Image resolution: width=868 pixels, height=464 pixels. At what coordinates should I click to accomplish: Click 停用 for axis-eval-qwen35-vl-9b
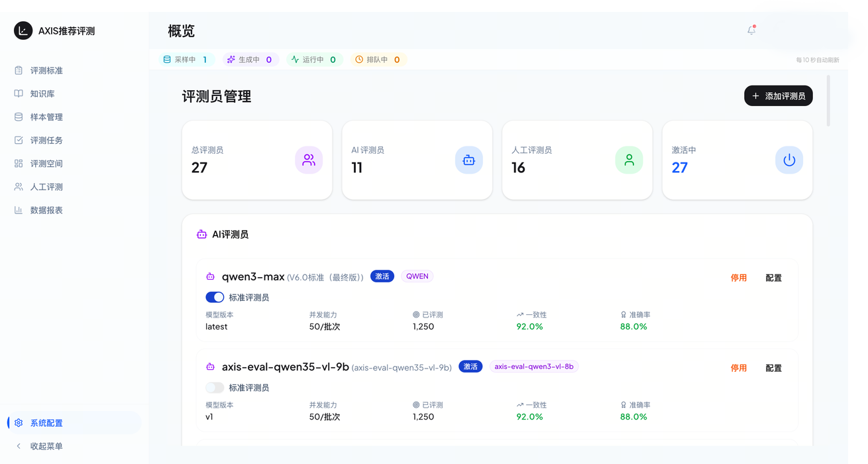[739, 368]
